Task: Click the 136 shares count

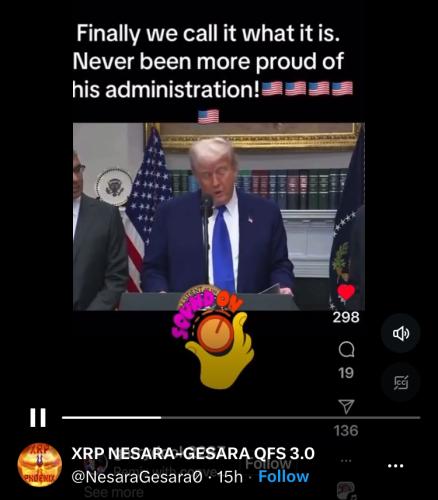Action: [x=346, y=431]
